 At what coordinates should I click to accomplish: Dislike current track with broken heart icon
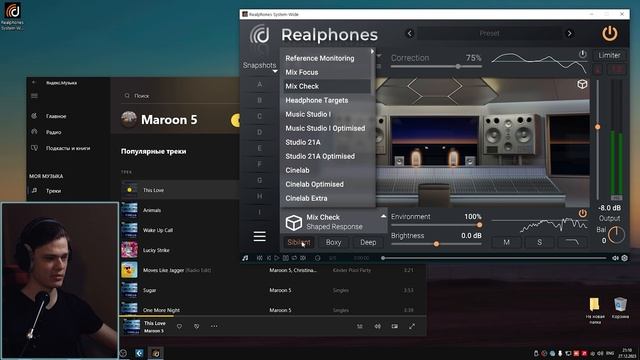[x=196, y=327]
